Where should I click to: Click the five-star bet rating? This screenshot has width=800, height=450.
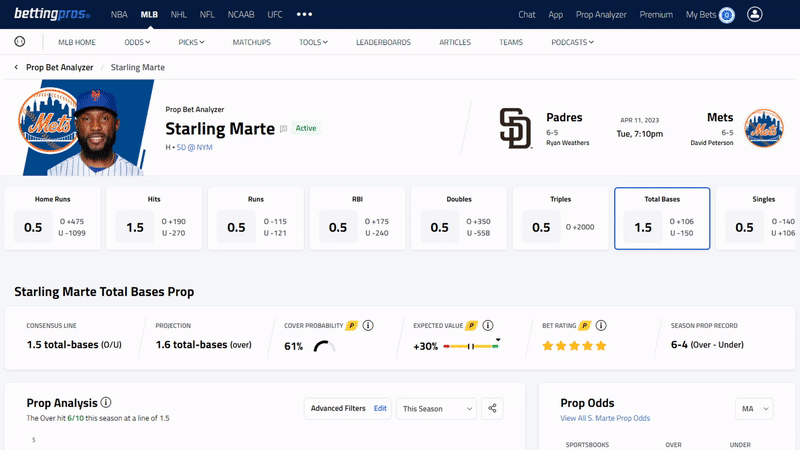(574, 346)
